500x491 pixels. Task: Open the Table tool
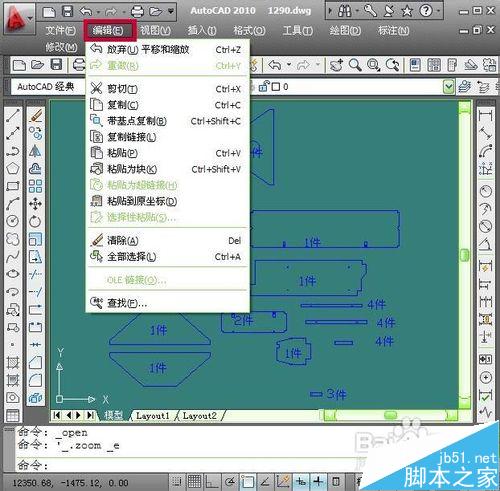coord(13,415)
